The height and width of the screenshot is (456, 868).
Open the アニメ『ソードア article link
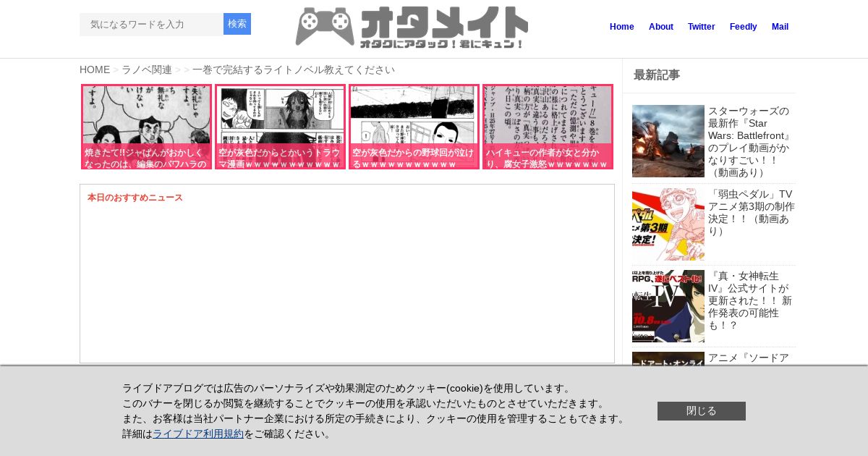click(749, 358)
